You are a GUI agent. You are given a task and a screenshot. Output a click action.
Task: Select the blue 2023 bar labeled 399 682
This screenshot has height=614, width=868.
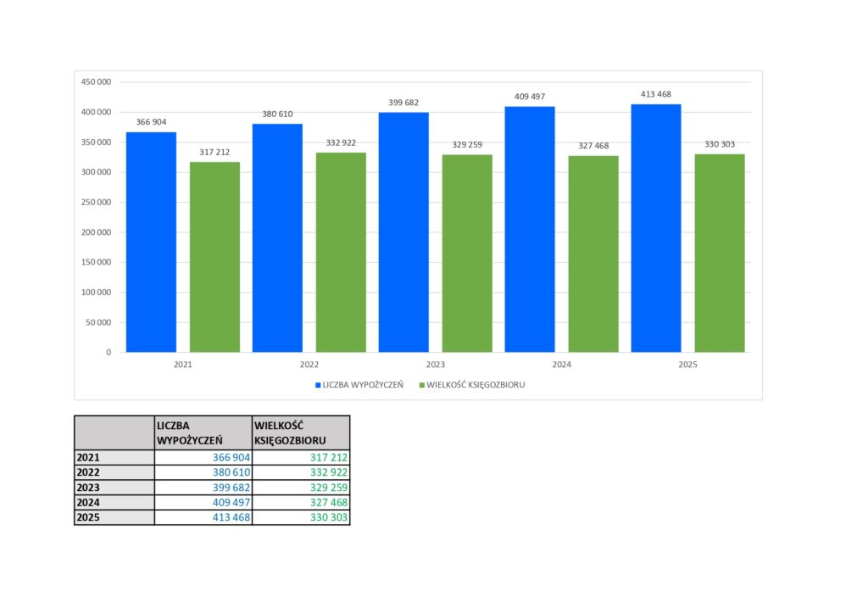pos(403,232)
